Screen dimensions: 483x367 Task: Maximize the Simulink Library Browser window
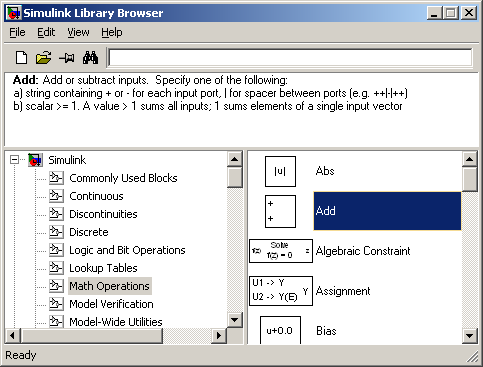pos(450,13)
